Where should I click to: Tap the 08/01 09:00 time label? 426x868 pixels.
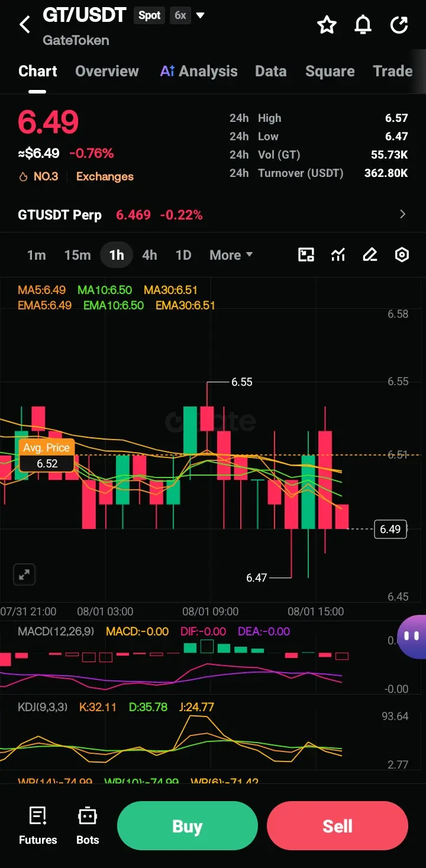(x=211, y=611)
